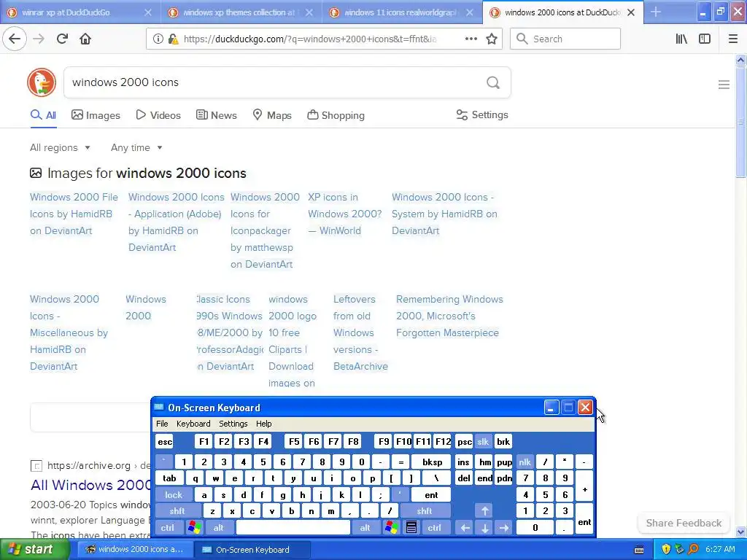Submit search with magnifier icon
Viewport: 747px width, 560px height.
coord(493,82)
